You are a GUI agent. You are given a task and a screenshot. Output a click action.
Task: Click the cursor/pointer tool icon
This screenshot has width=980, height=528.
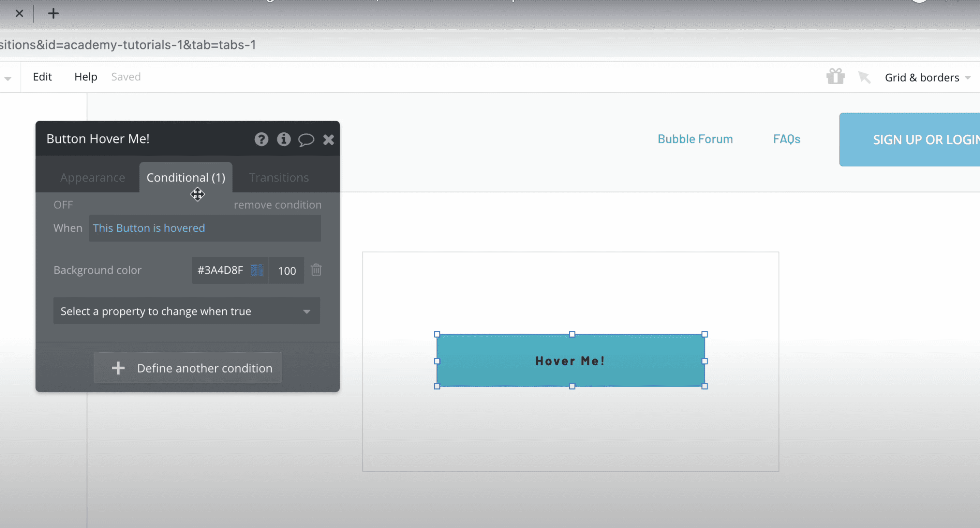coord(865,77)
